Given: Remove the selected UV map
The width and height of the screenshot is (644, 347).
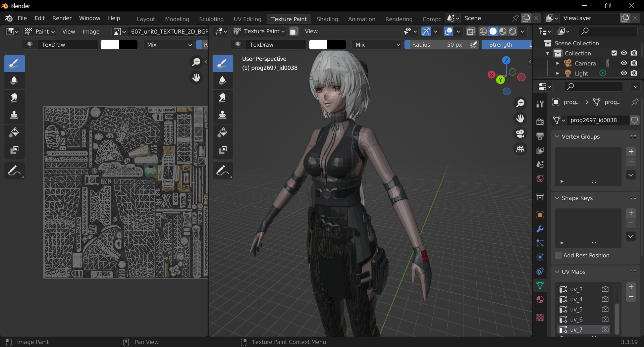Looking at the screenshot, I should point(631,297).
